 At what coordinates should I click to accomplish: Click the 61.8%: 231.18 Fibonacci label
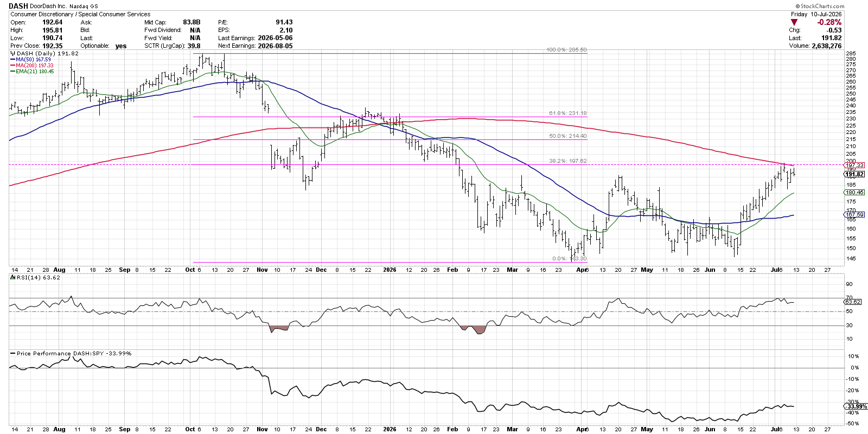point(567,113)
